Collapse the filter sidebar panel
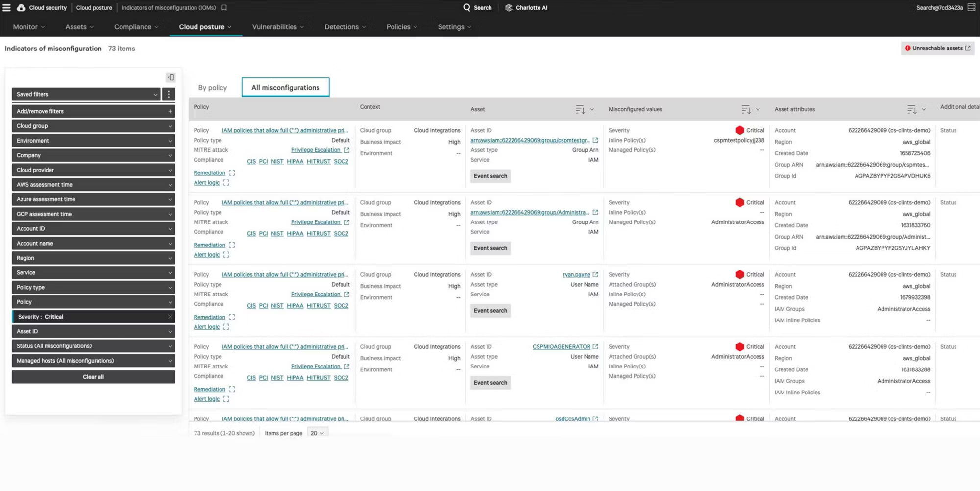The width and height of the screenshot is (980, 491). click(171, 77)
